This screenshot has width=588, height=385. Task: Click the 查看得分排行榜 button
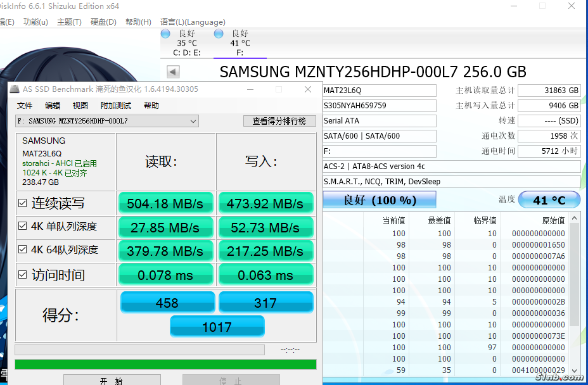click(x=279, y=121)
